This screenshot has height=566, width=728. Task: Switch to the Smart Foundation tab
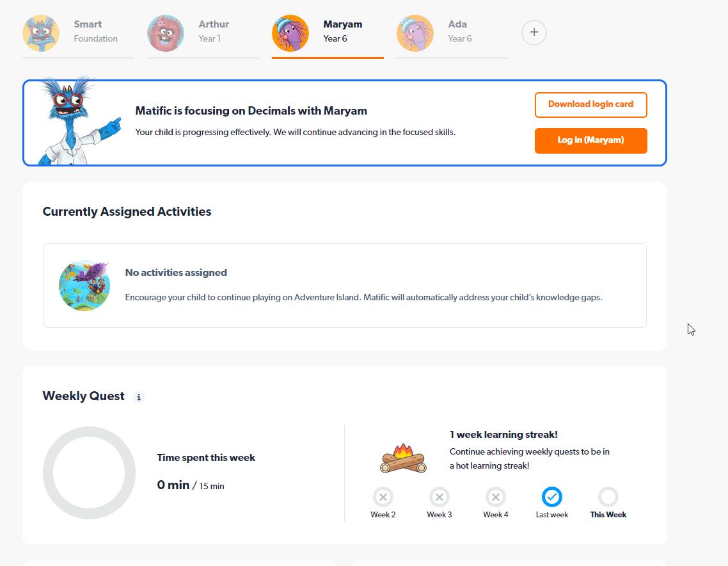coord(78,36)
